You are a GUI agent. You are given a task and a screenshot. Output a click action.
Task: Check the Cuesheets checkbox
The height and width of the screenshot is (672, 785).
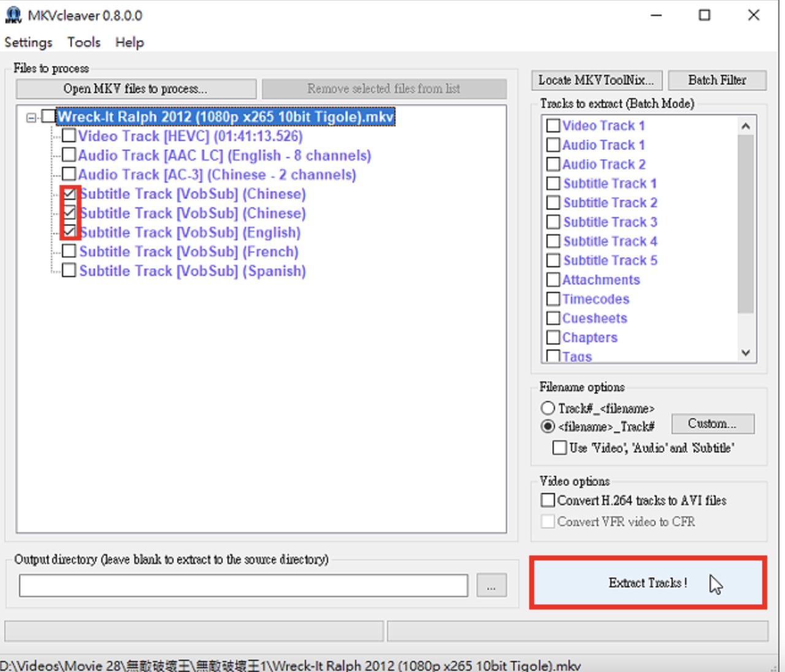[553, 318]
